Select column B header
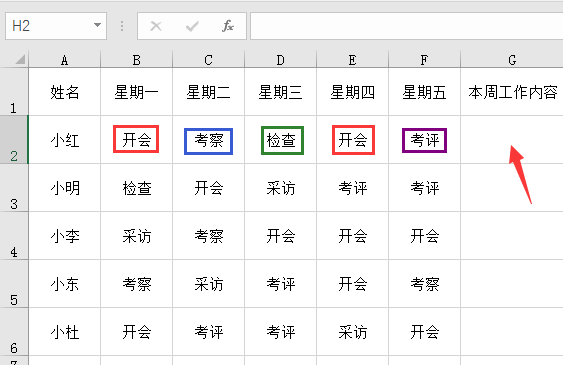563x365 pixels. [x=137, y=60]
